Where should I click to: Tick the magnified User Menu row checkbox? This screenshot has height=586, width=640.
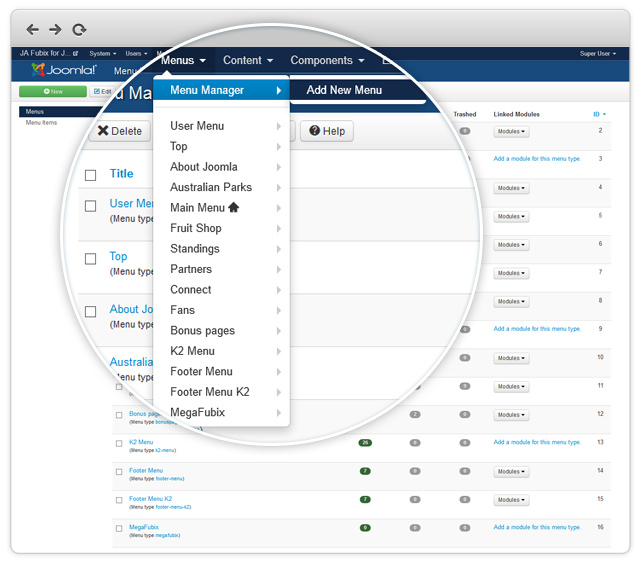pyautogui.click(x=90, y=206)
